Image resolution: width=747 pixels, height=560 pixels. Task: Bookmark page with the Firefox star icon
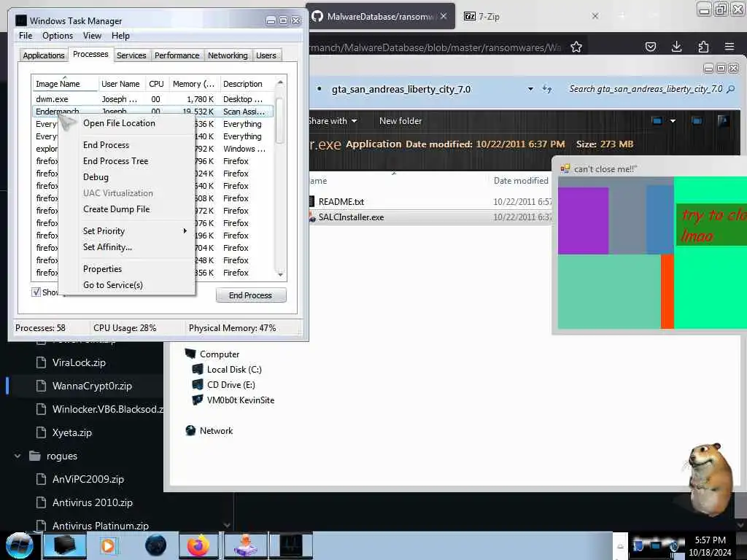[576, 47]
